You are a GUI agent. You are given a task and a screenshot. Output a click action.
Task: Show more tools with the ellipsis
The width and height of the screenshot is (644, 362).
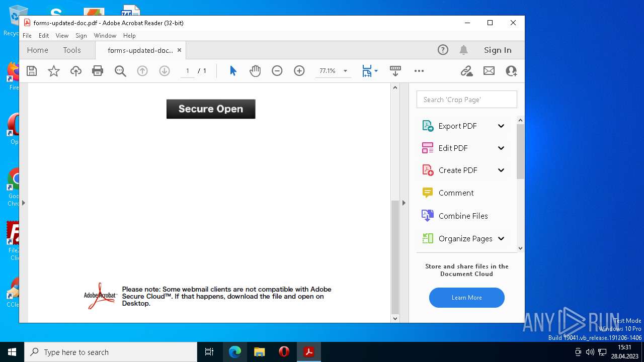coord(419,71)
